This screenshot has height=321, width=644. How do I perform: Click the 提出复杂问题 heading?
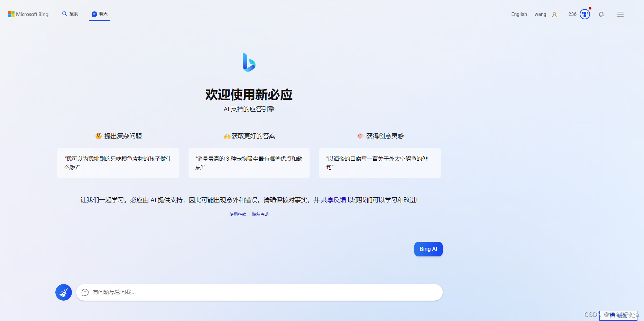[119, 136]
